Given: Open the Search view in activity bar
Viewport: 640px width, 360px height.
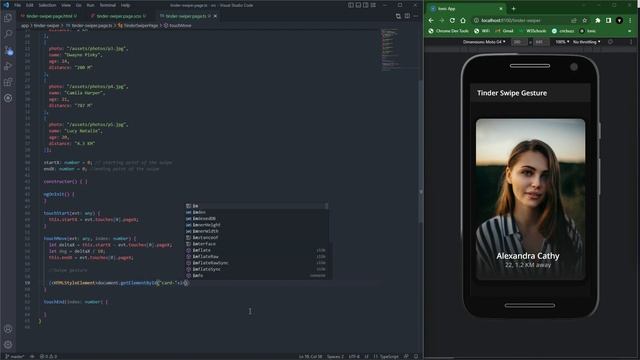Looking at the screenshot, I should coord(8,34).
